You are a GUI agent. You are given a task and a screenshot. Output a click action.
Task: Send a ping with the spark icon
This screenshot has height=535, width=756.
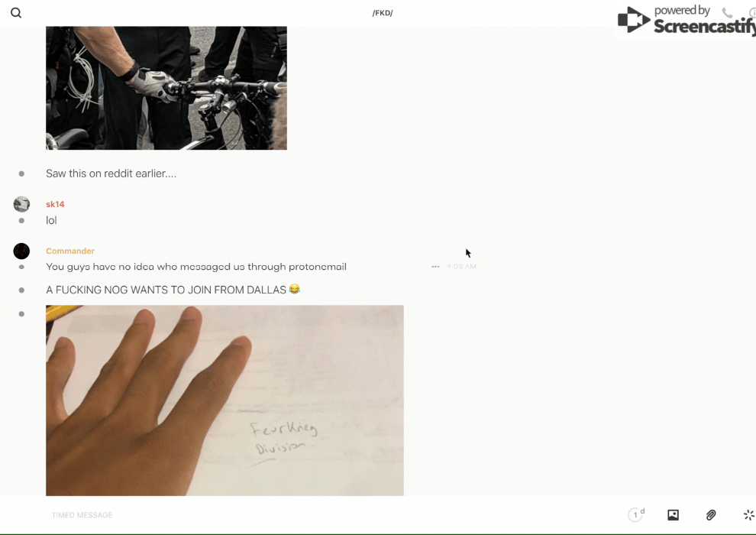point(749,514)
